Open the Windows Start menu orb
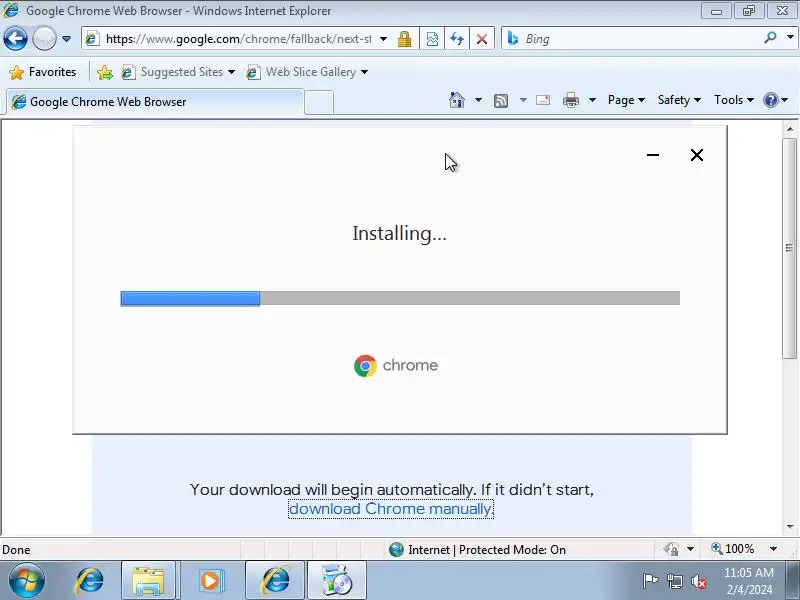Screen dimensions: 800x600 point(27,581)
